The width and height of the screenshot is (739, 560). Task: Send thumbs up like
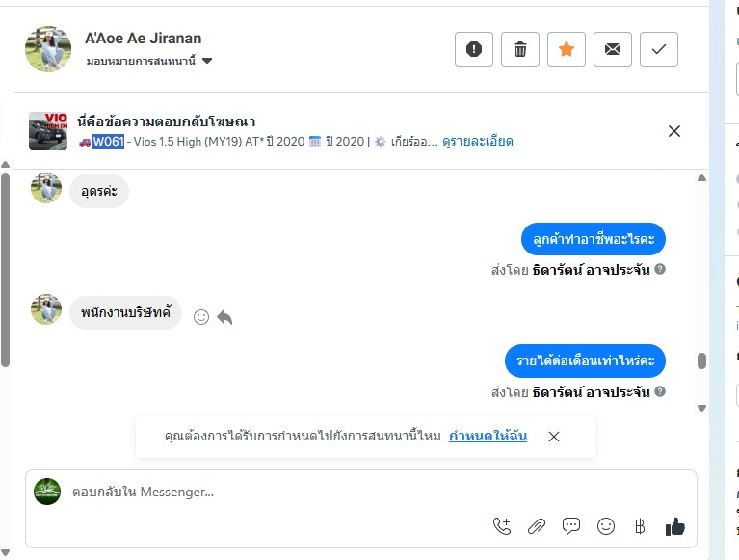click(x=674, y=526)
